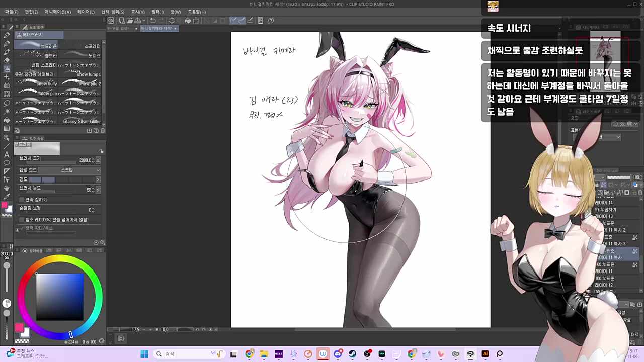Click the Undo arrow icon
Screen dimensions: 644x362
(153, 21)
